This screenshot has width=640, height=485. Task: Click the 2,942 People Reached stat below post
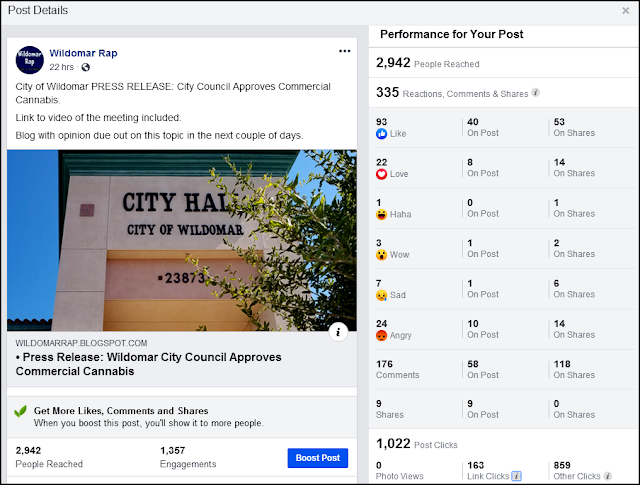tap(49, 457)
